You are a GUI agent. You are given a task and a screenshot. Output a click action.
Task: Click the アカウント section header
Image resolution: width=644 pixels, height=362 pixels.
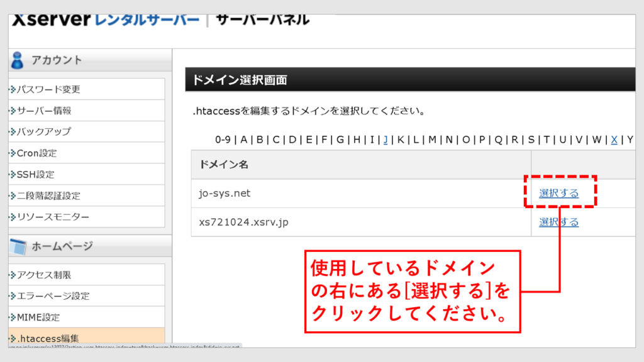(90, 60)
